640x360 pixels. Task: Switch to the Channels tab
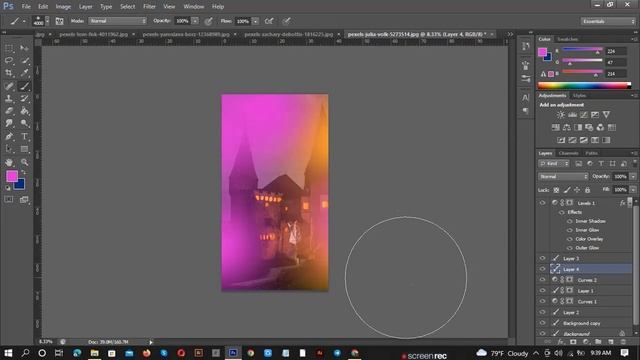coord(569,153)
